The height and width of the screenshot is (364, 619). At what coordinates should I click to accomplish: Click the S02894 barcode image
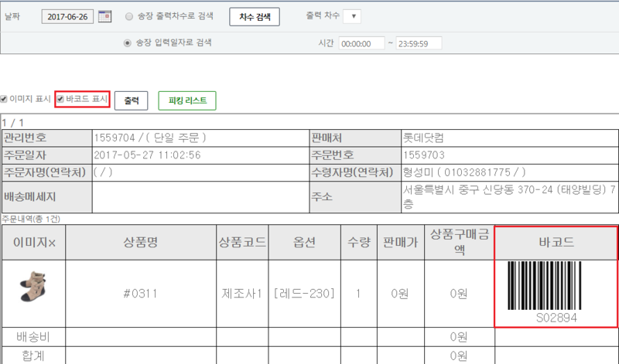pos(556,287)
